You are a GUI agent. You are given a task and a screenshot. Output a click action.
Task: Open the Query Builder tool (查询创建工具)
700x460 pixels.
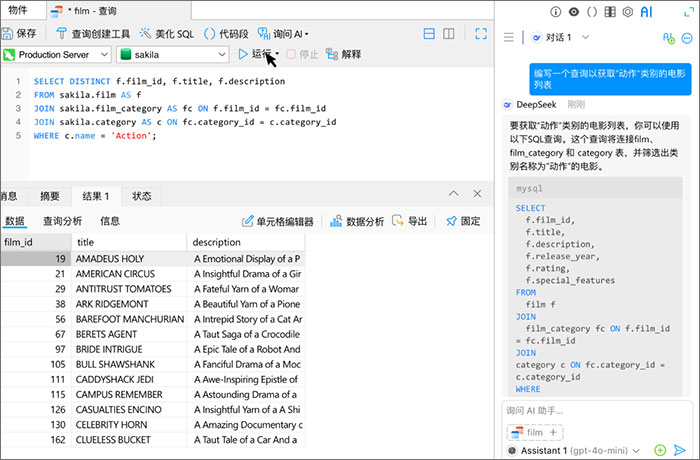click(93, 33)
